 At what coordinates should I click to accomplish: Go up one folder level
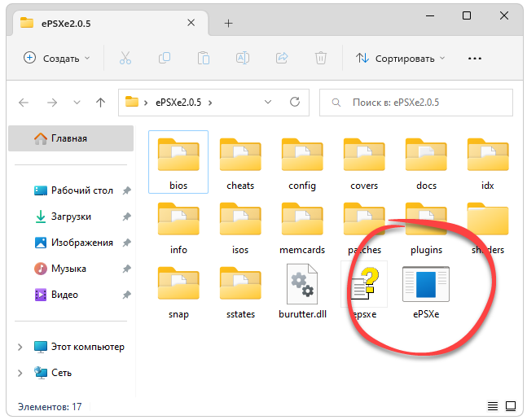pos(100,103)
